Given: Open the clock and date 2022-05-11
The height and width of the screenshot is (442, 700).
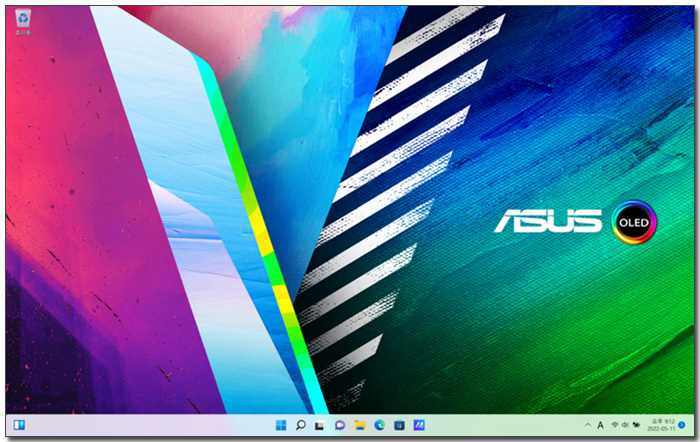Looking at the screenshot, I should [x=662, y=425].
